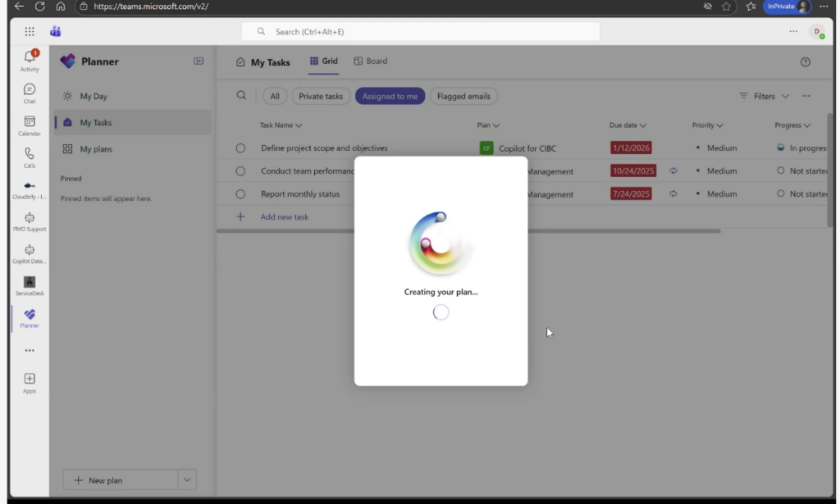Viewport: 840px width, 504px height.
Task: Open Copilot Data app in sidebar
Action: (30, 253)
